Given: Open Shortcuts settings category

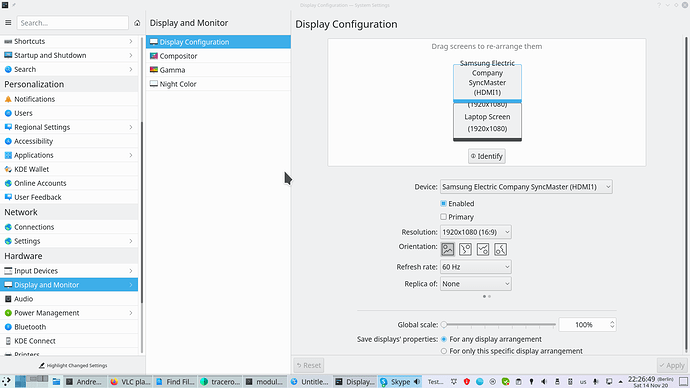Looking at the screenshot, I should point(69,41).
